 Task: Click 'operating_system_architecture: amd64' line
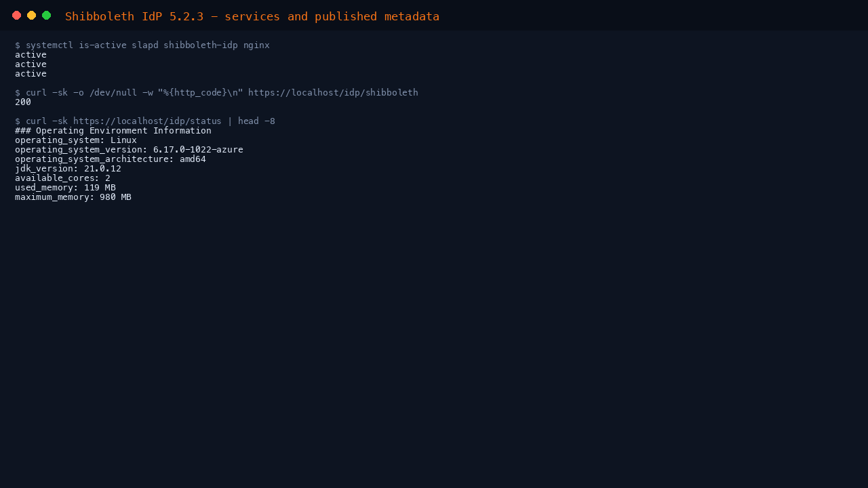pos(111,159)
